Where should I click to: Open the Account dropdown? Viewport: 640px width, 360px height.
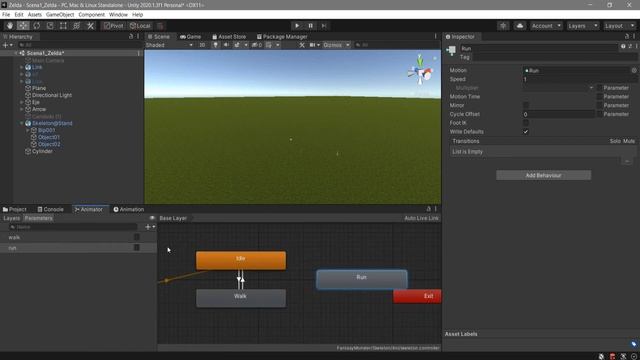point(546,26)
